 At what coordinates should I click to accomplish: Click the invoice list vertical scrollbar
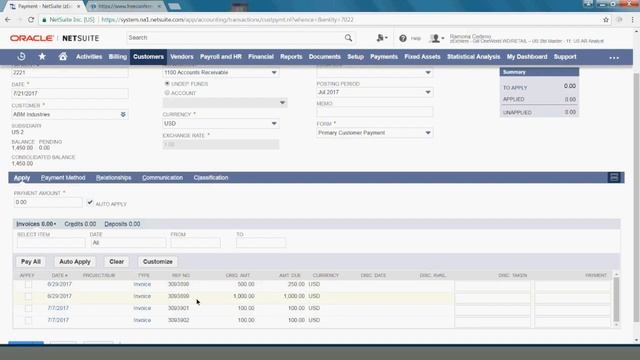(616, 300)
